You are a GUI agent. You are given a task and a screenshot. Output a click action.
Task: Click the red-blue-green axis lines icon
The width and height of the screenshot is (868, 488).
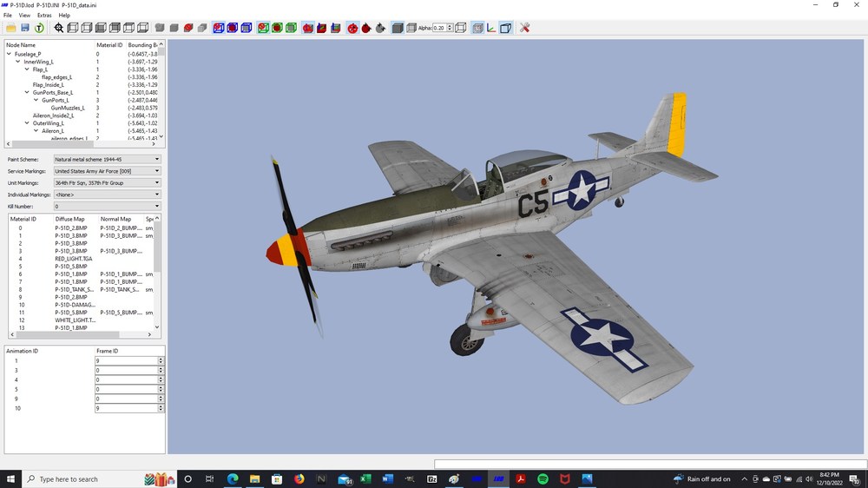(491, 28)
